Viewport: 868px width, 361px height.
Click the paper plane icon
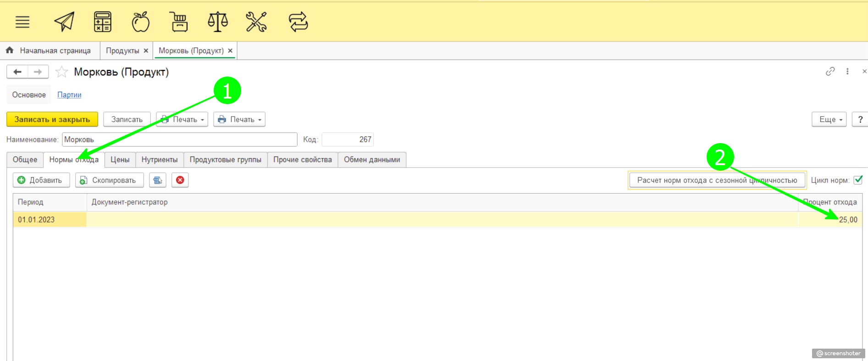tap(64, 22)
